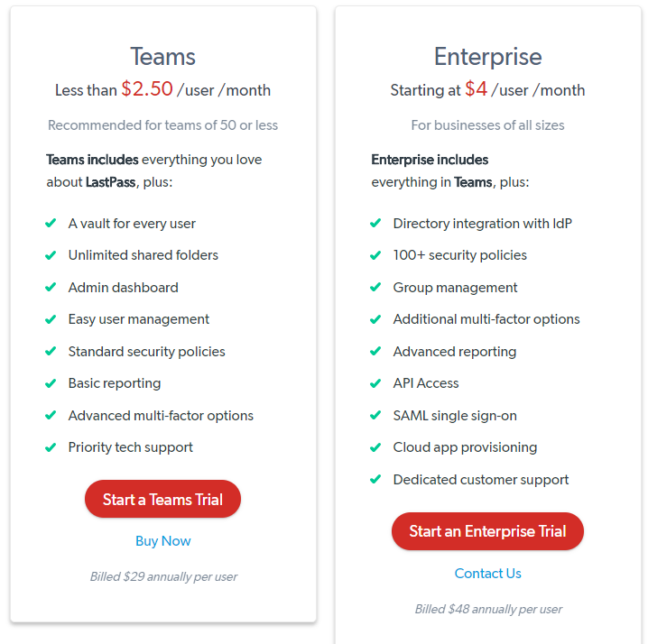648x644 pixels.
Task: Click the checkmark next to Group management
Action: [x=375, y=288]
